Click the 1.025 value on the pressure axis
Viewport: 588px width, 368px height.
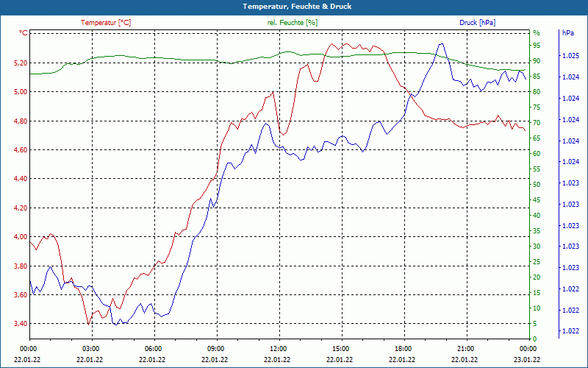point(571,56)
